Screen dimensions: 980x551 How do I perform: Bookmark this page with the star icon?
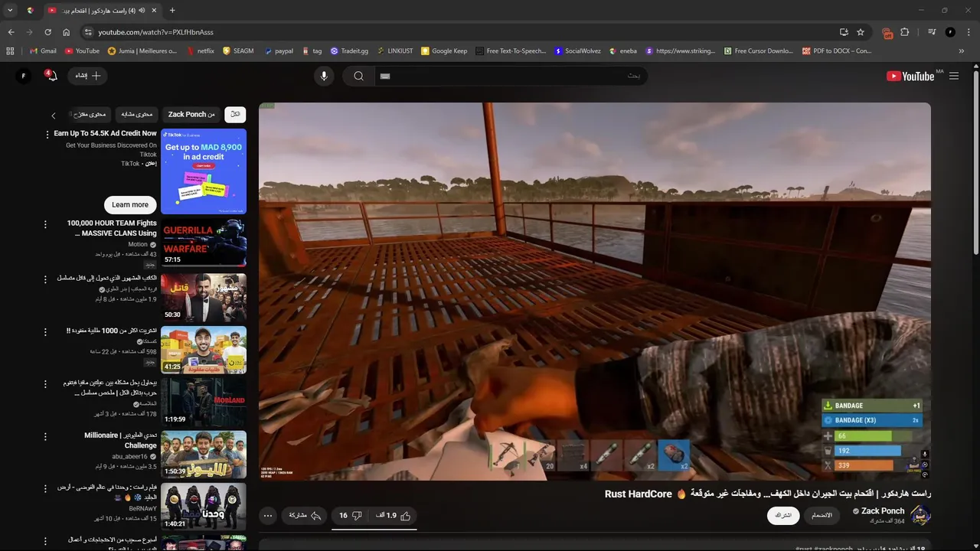[861, 32]
